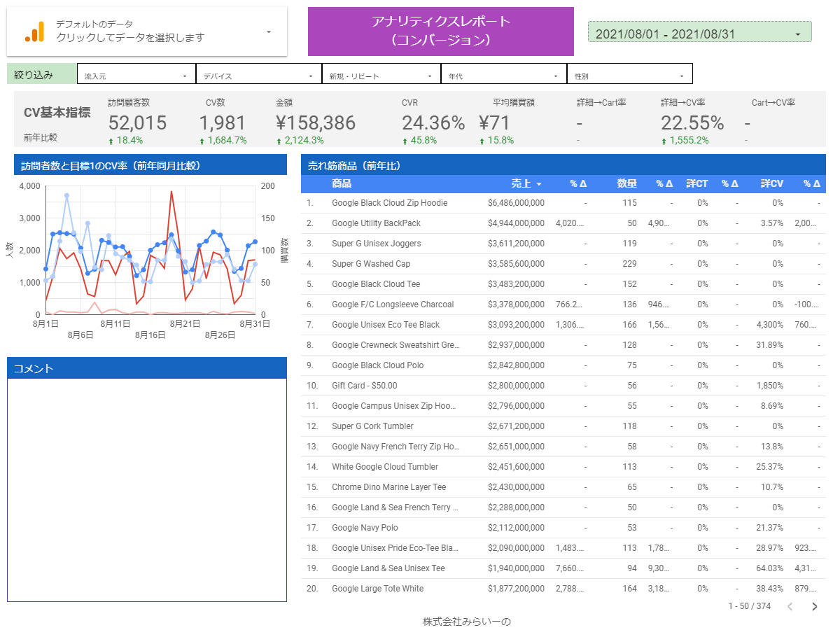Click the 1 - 50 / 374 page count
The width and height of the screenshot is (840, 630).
[749, 606]
